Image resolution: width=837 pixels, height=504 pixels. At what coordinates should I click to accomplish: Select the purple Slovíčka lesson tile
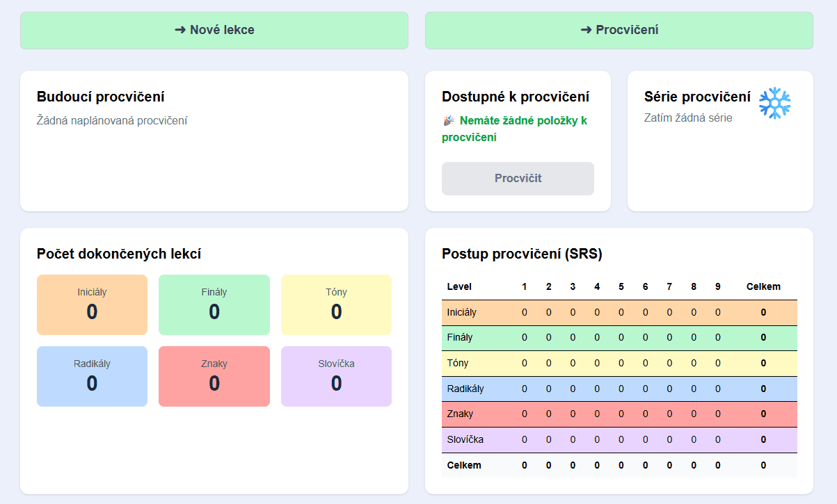tap(336, 376)
